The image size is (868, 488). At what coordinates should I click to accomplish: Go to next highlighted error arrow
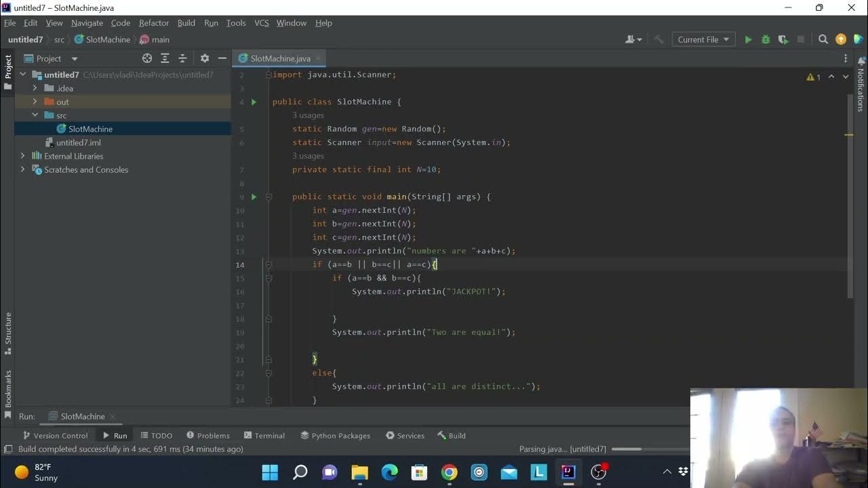[845, 77]
